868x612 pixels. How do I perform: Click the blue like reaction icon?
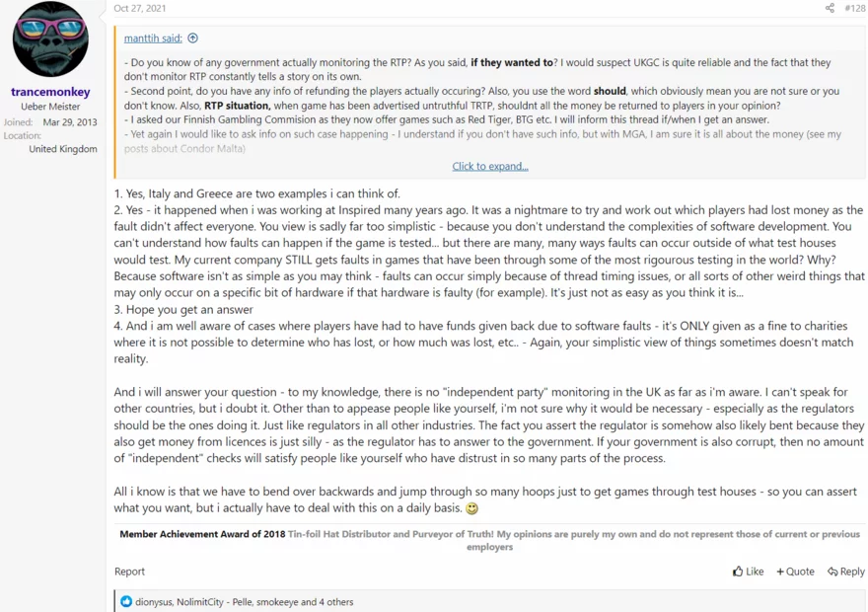[126, 601]
